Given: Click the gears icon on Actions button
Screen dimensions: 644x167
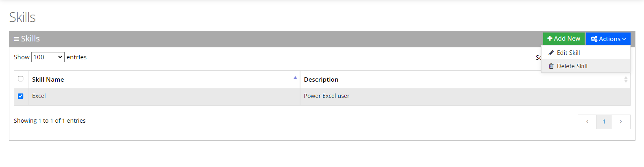Looking at the screenshot, I should (x=594, y=39).
